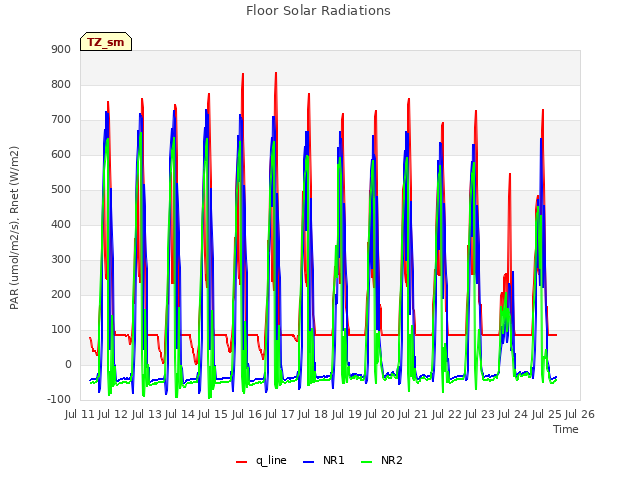
Task: Click the Jul 26 x-axis tick label
Action: 580,414
